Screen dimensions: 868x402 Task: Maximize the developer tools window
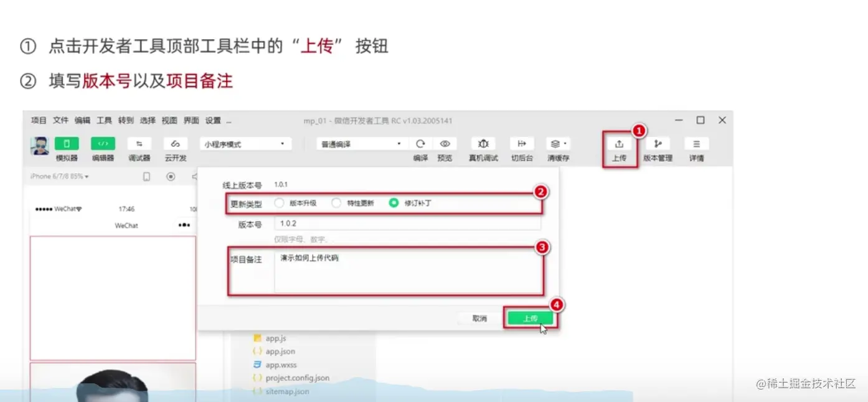point(701,120)
